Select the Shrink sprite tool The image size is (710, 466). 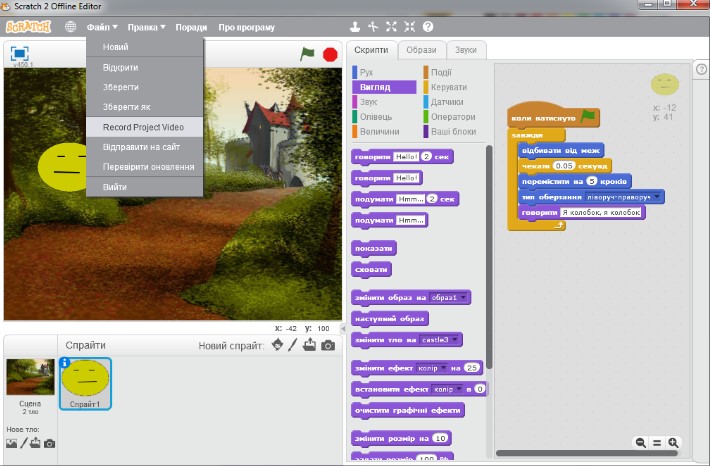point(409,27)
